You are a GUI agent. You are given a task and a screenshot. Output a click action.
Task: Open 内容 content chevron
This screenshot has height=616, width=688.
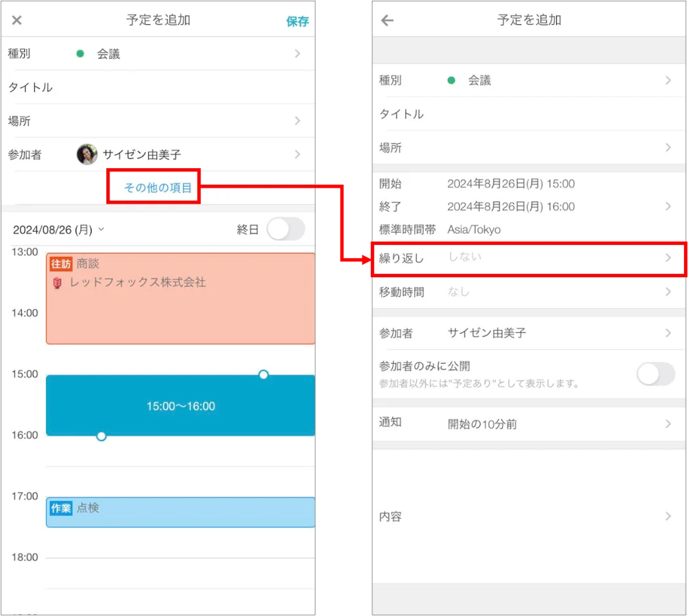668,516
